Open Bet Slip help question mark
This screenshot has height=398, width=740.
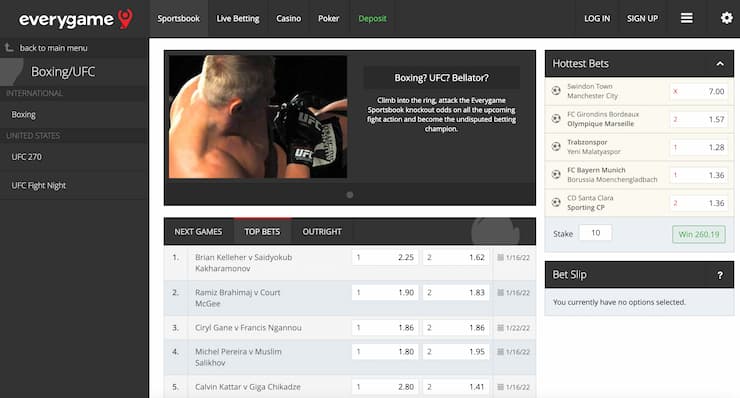click(x=720, y=275)
